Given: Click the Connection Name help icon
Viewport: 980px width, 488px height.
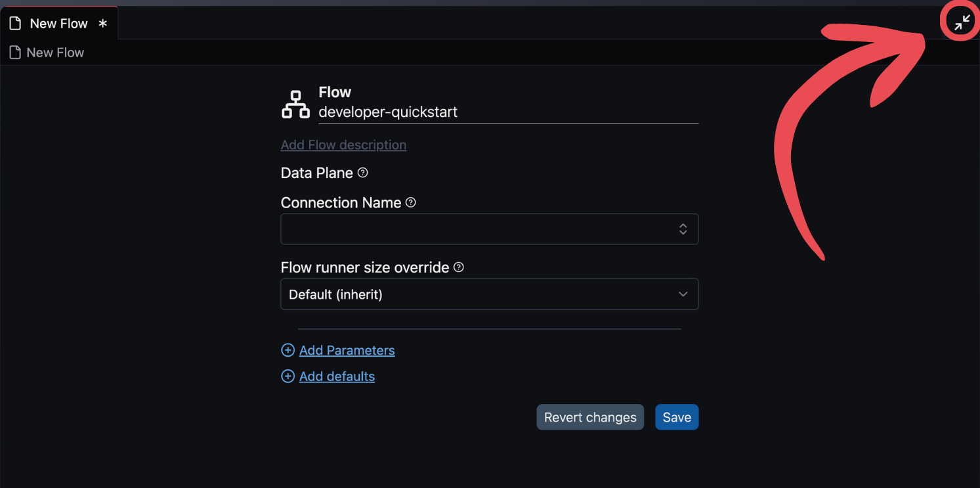Looking at the screenshot, I should [x=411, y=202].
